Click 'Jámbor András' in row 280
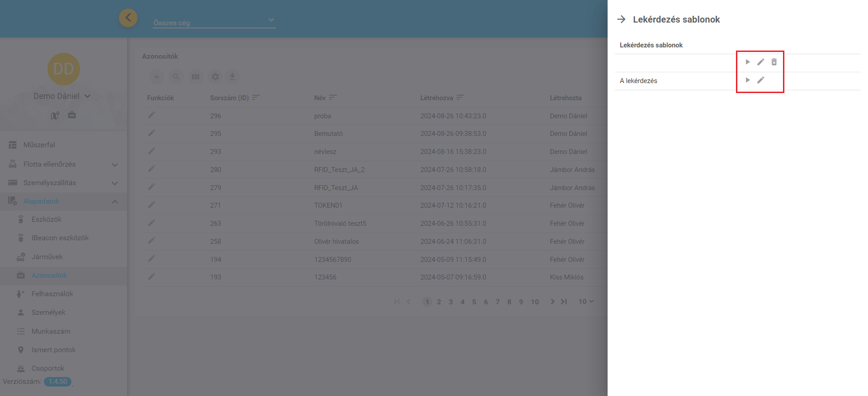 (572, 170)
